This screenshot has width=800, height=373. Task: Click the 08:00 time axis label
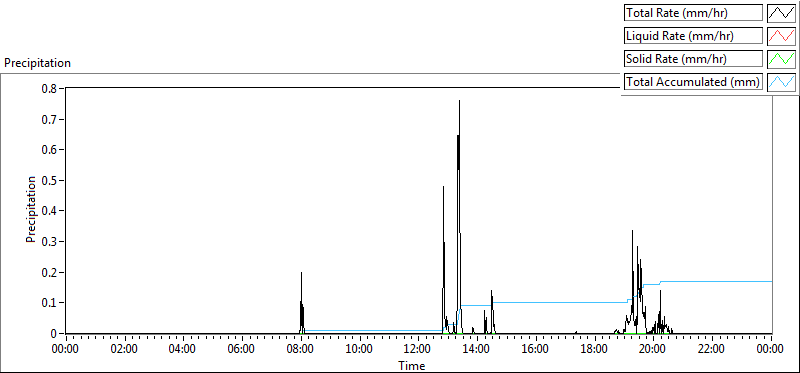pyautogui.click(x=301, y=350)
